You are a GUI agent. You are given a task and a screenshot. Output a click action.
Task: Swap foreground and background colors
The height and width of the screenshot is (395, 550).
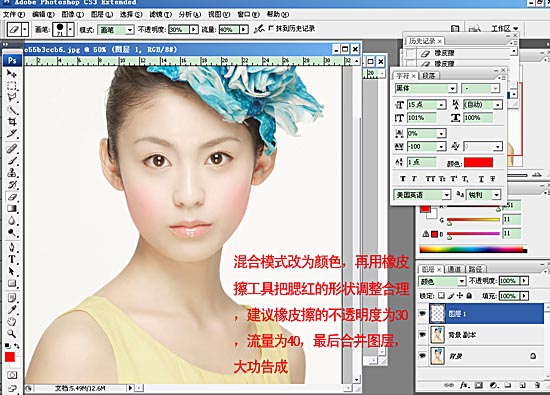tap(16, 346)
